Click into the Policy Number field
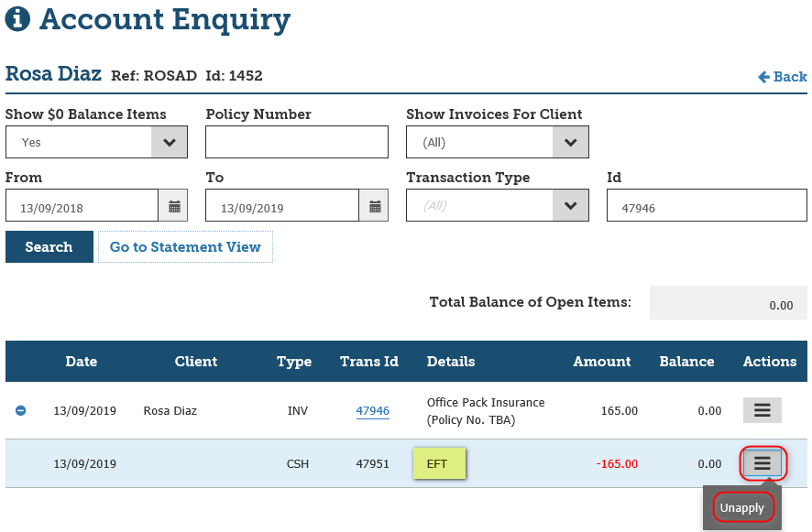 (x=297, y=143)
